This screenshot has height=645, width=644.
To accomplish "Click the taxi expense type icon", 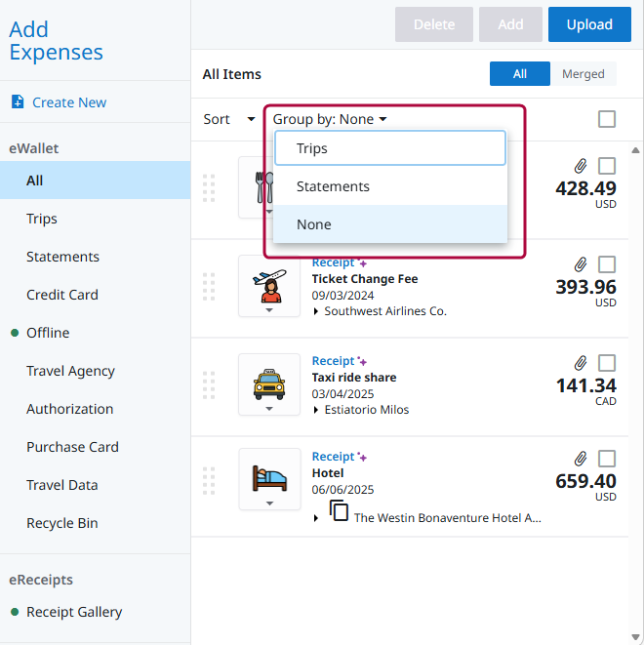I will 269,384.
